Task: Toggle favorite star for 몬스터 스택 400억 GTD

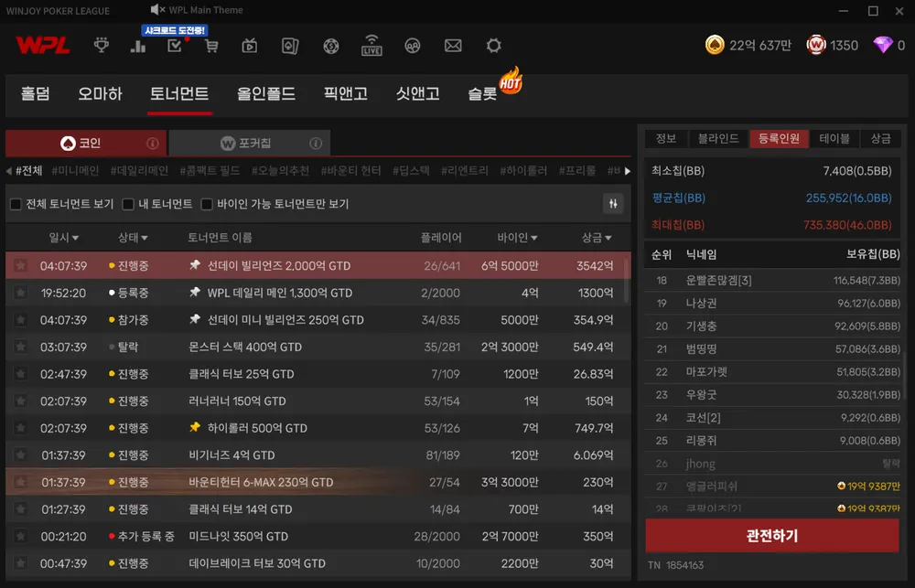Action: [20, 347]
